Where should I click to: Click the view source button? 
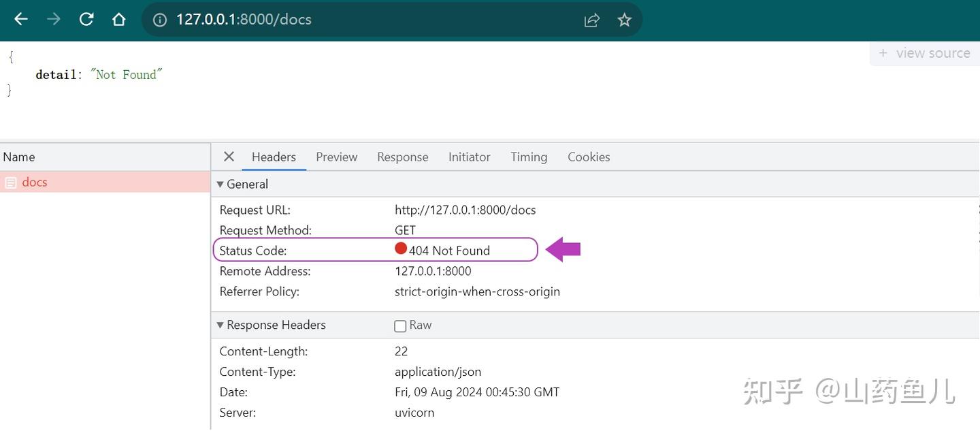click(x=924, y=53)
